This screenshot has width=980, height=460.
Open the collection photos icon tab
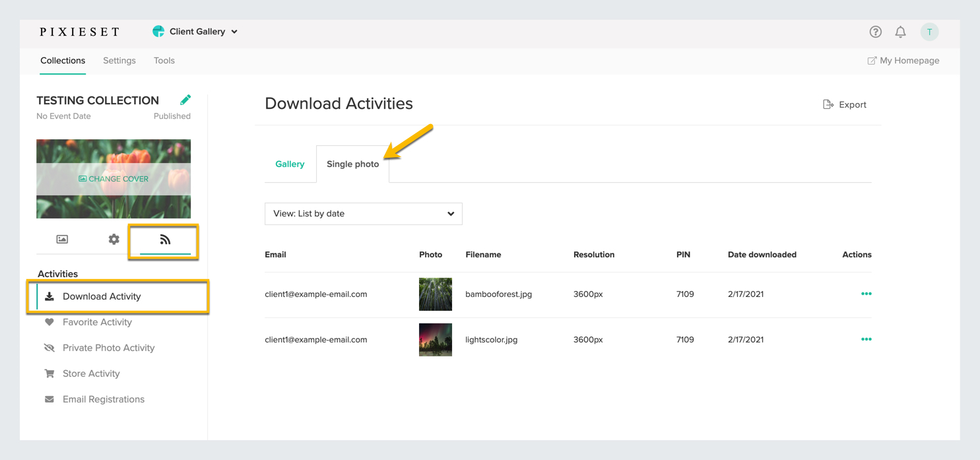pyautogui.click(x=62, y=239)
